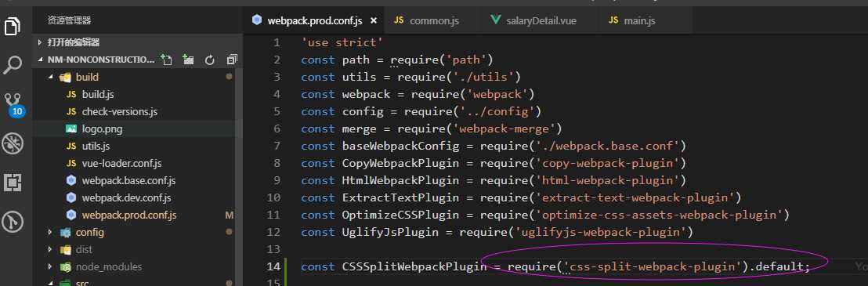This screenshot has width=868, height=286.
Task: Open logo.png in explorer
Action: [103, 129]
